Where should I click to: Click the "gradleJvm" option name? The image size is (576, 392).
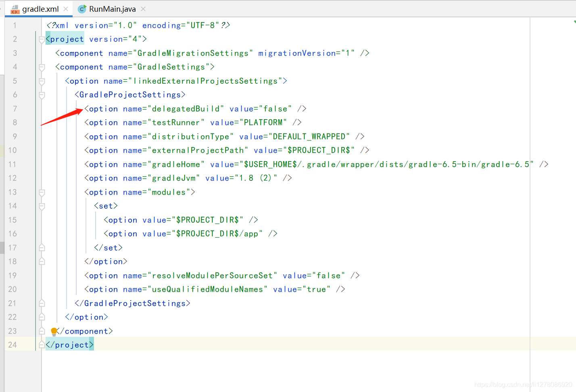pyautogui.click(x=173, y=178)
